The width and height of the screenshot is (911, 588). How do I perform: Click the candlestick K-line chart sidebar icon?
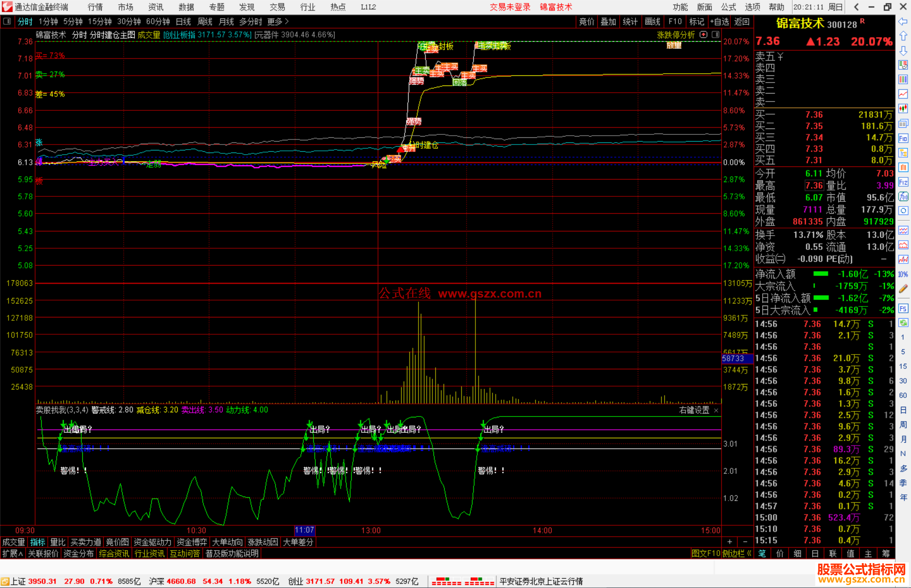(903, 109)
